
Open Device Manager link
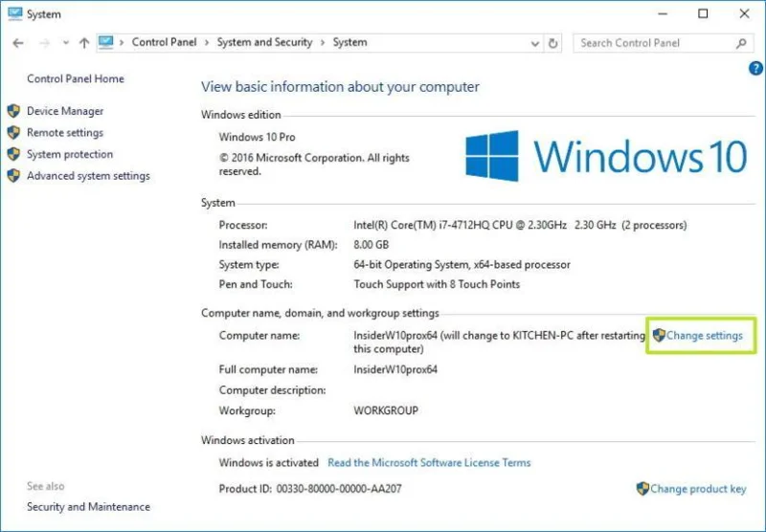tap(65, 111)
